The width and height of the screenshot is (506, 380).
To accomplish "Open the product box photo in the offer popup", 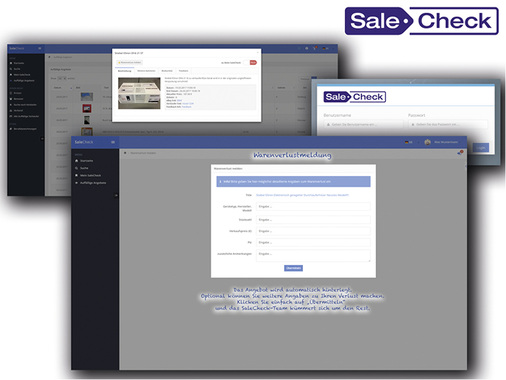I will pyautogui.click(x=139, y=93).
